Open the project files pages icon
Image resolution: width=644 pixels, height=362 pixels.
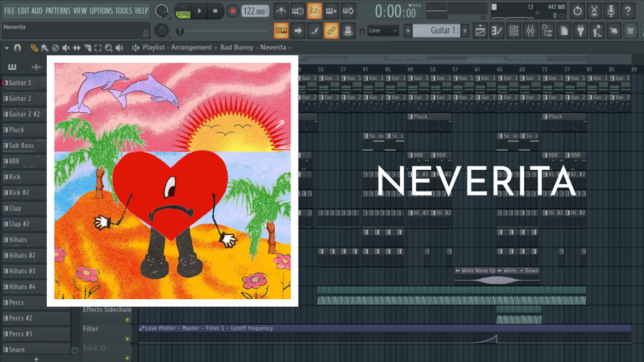(564, 31)
